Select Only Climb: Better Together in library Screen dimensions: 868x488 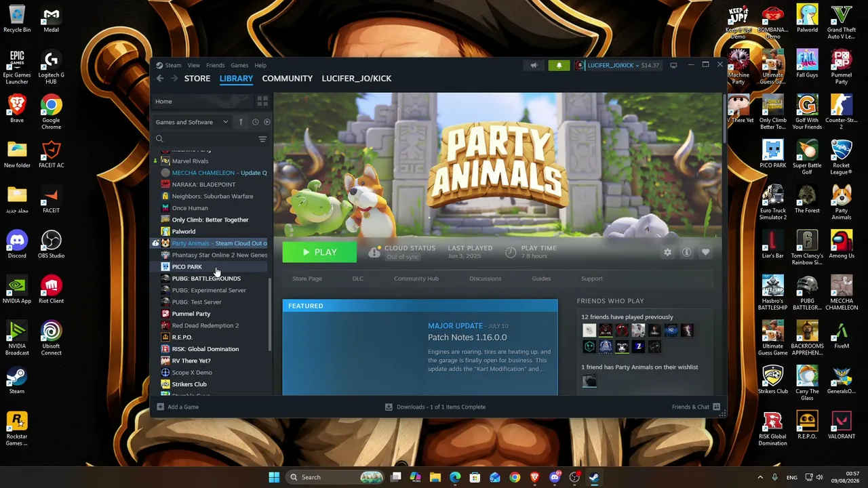pyautogui.click(x=211, y=220)
